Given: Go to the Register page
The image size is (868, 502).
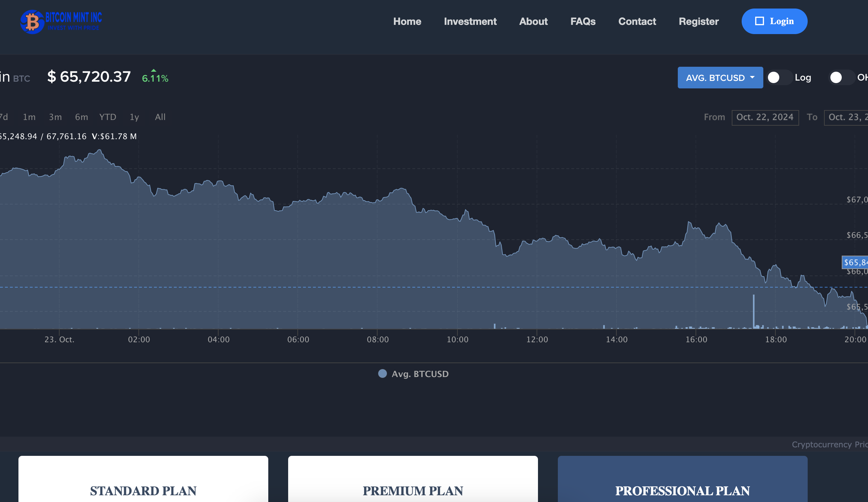Looking at the screenshot, I should pyautogui.click(x=698, y=21).
